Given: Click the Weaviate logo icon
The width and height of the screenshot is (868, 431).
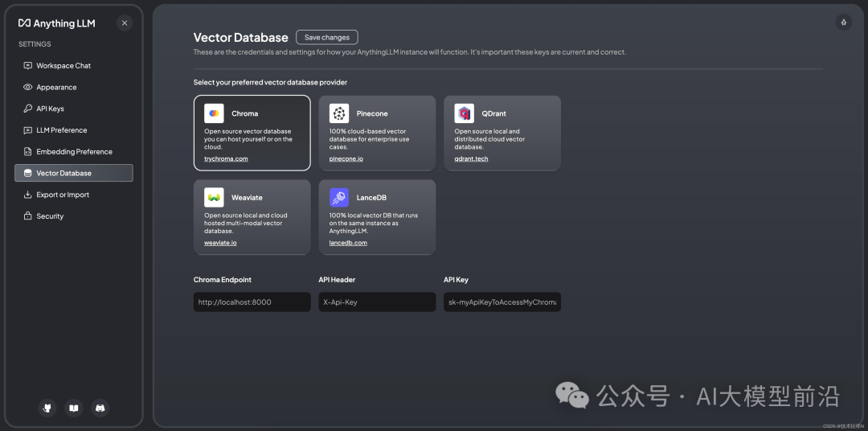Looking at the screenshot, I should pos(214,197).
